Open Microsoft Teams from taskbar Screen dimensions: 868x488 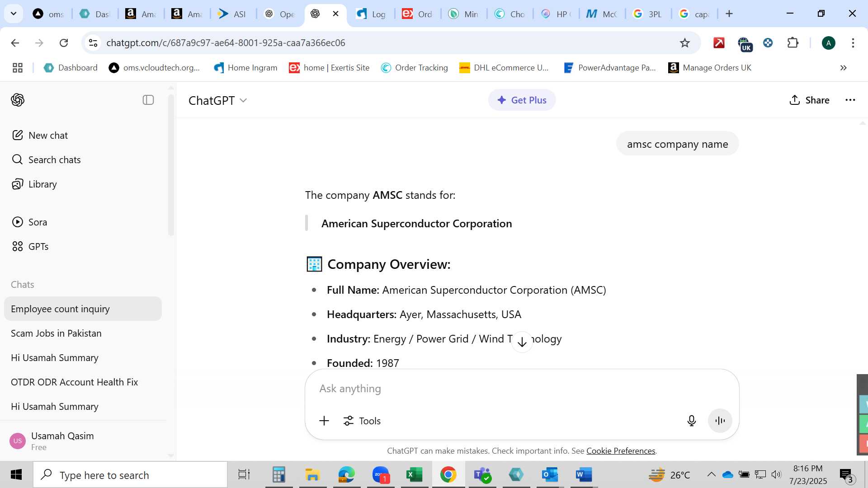482,474
